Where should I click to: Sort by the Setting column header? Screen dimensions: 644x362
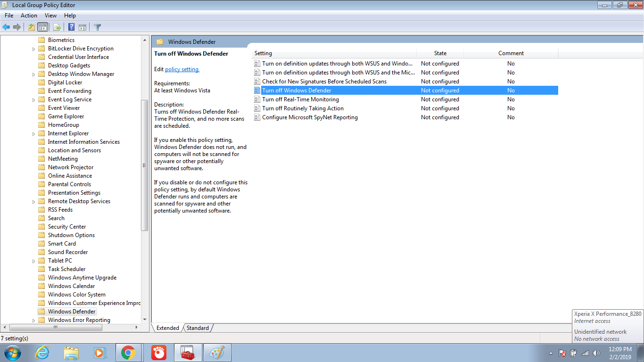pyautogui.click(x=334, y=53)
